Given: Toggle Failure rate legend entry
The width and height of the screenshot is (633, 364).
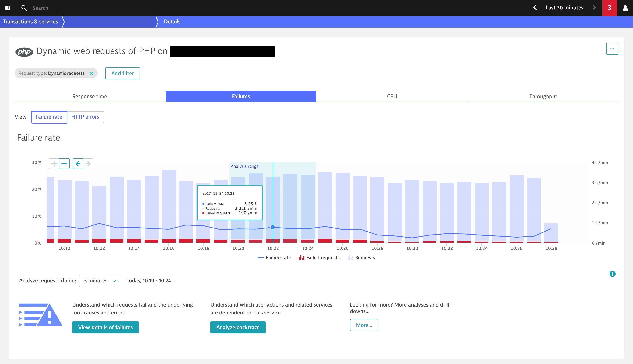Looking at the screenshot, I should pyautogui.click(x=274, y=258).
